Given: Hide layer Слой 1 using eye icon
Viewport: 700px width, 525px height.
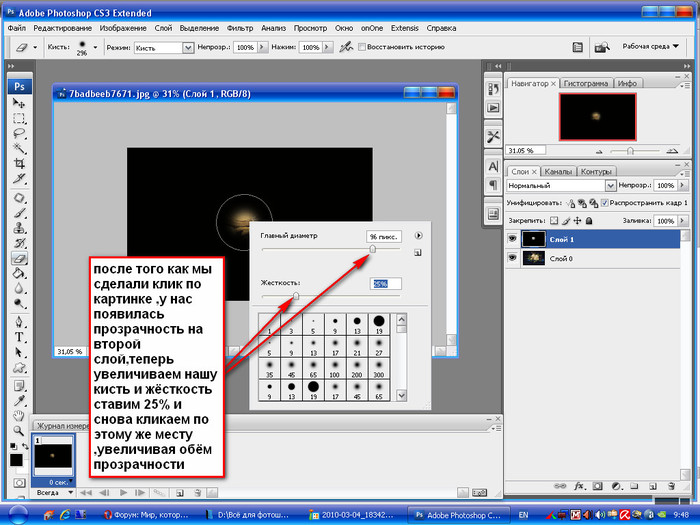Looking at the screenshot, I should point(513,240).
